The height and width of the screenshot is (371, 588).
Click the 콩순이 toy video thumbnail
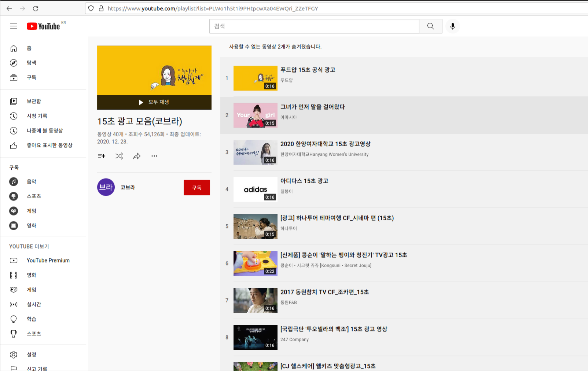256,263
